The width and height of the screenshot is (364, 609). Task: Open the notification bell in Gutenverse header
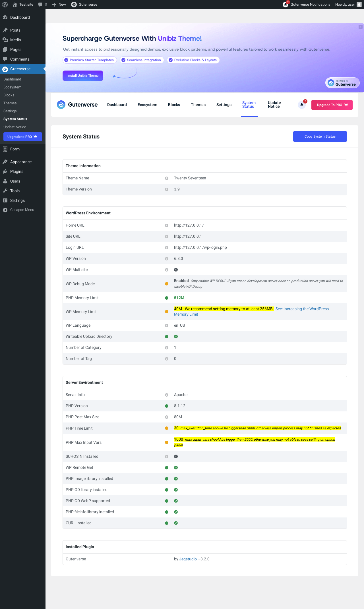(302, 105)
